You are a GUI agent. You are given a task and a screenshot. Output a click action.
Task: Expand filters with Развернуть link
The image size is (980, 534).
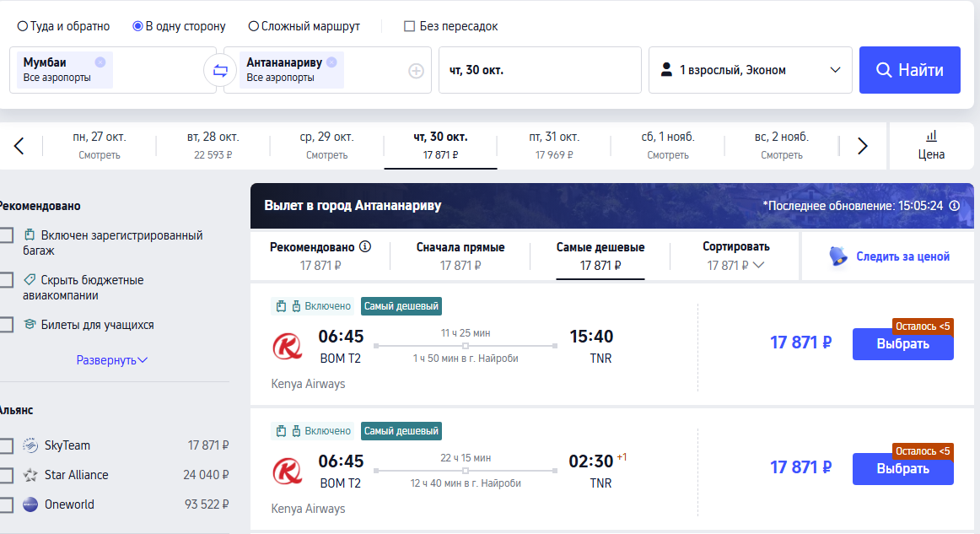(x=112, y=360)
